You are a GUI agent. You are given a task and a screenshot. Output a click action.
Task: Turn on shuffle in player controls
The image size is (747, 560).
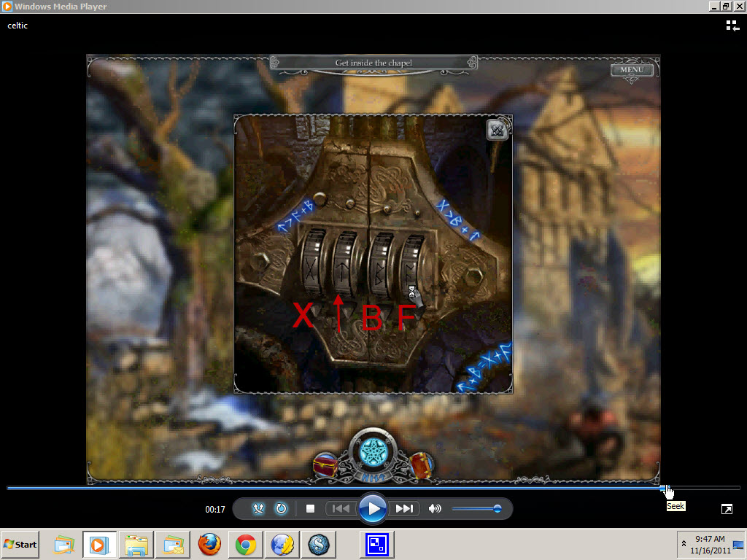pos(258,509)
